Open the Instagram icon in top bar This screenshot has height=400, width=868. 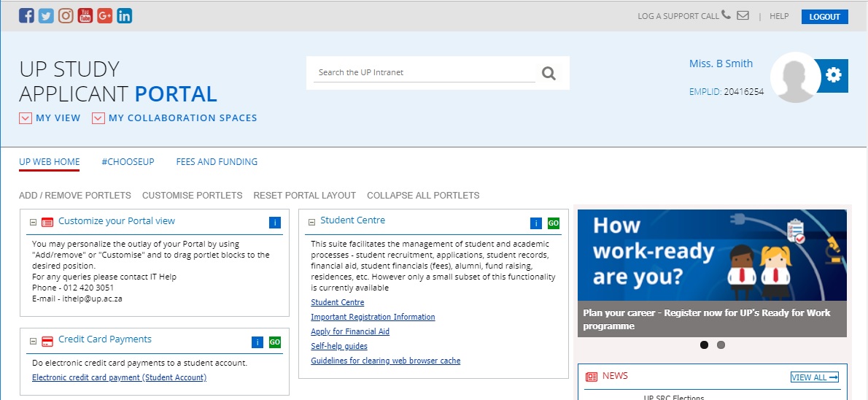[x=66, y=15]
